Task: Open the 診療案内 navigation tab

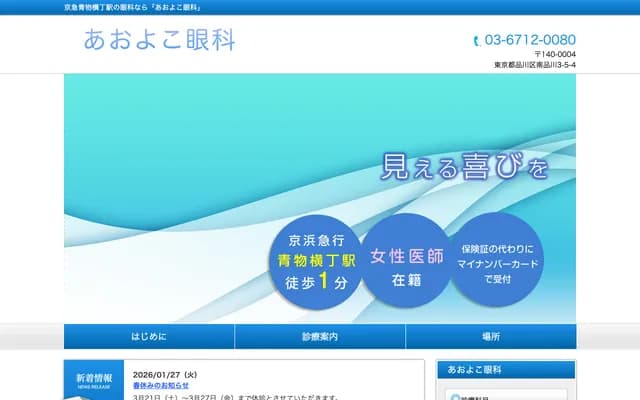Action: [320, 337]
